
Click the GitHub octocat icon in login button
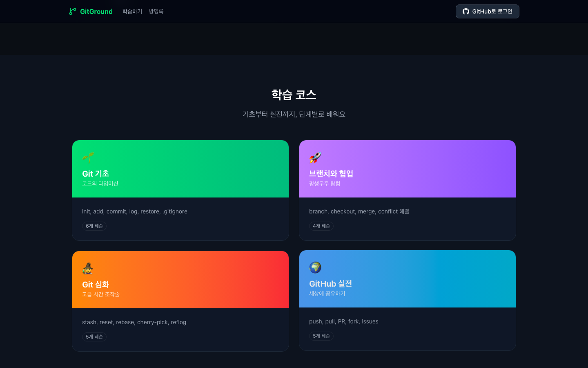(465, 11)
